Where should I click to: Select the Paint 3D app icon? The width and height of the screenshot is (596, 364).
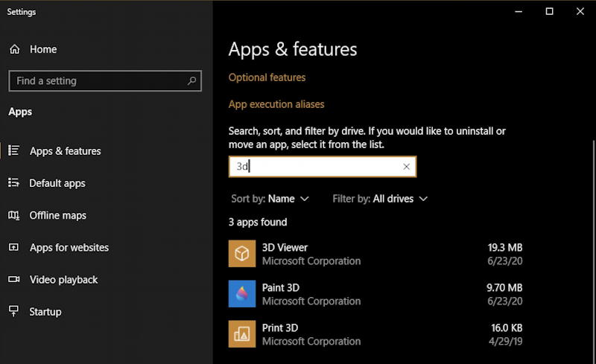tap(241, 294)
